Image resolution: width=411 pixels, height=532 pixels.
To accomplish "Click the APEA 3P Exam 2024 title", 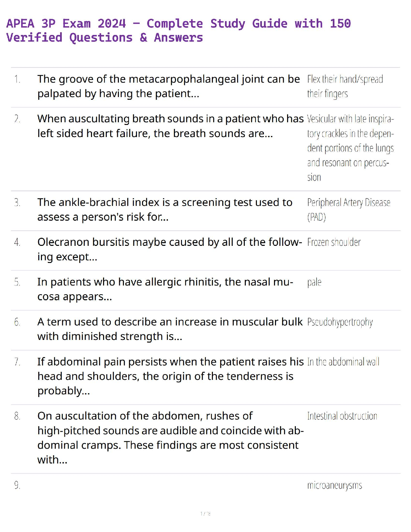I will tap(178, 31).
